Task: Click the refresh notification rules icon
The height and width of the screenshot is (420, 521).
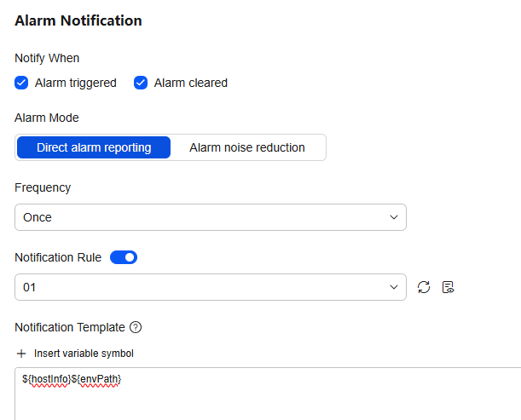Action: tap(424, 287)
